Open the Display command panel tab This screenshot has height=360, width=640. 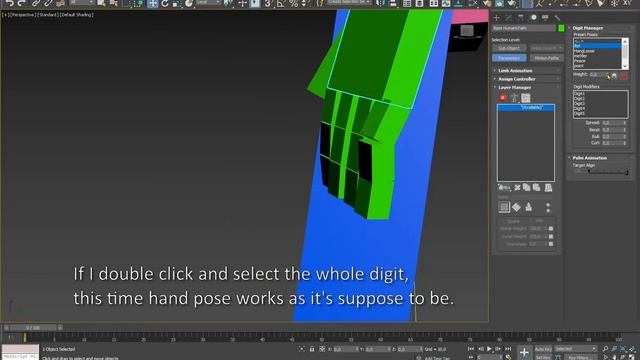tap(545, 18)
